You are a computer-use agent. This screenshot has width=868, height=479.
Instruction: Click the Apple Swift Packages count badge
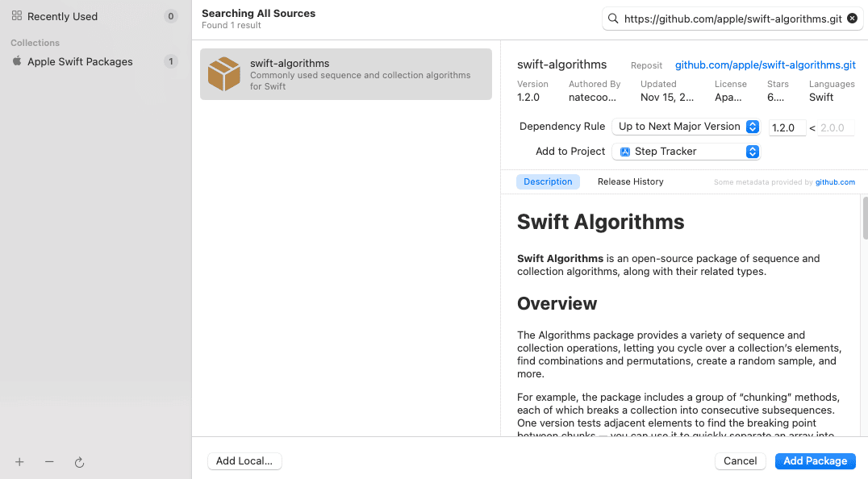point(170,61)
